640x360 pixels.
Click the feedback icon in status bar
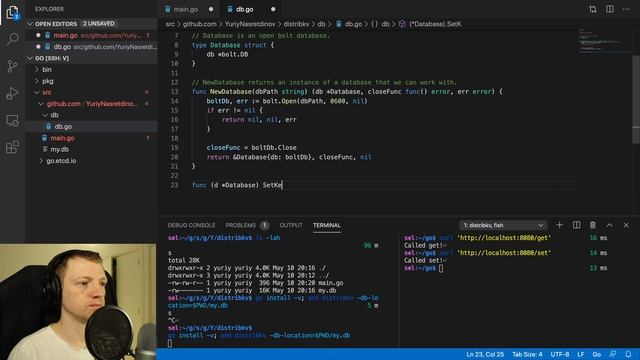click(613, 354)
